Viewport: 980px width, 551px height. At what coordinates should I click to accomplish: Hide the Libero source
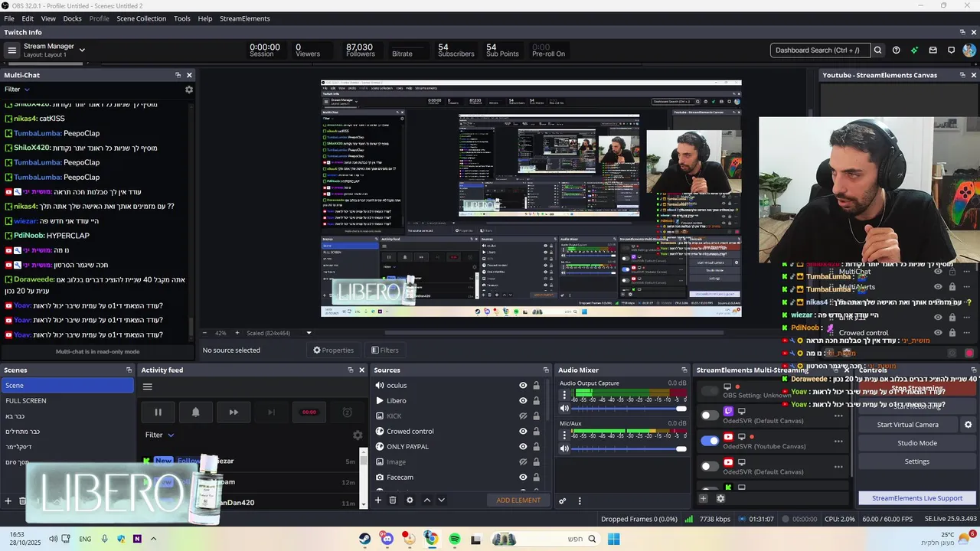pos(523,401)
